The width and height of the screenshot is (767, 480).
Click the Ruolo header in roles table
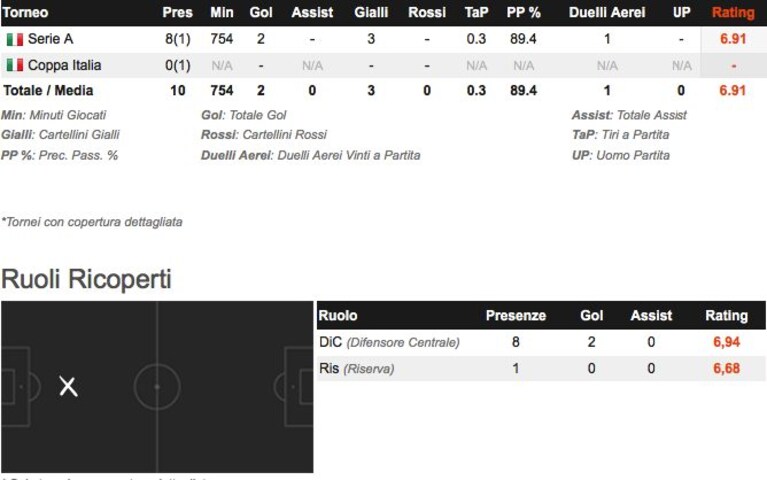click(338, 316)
